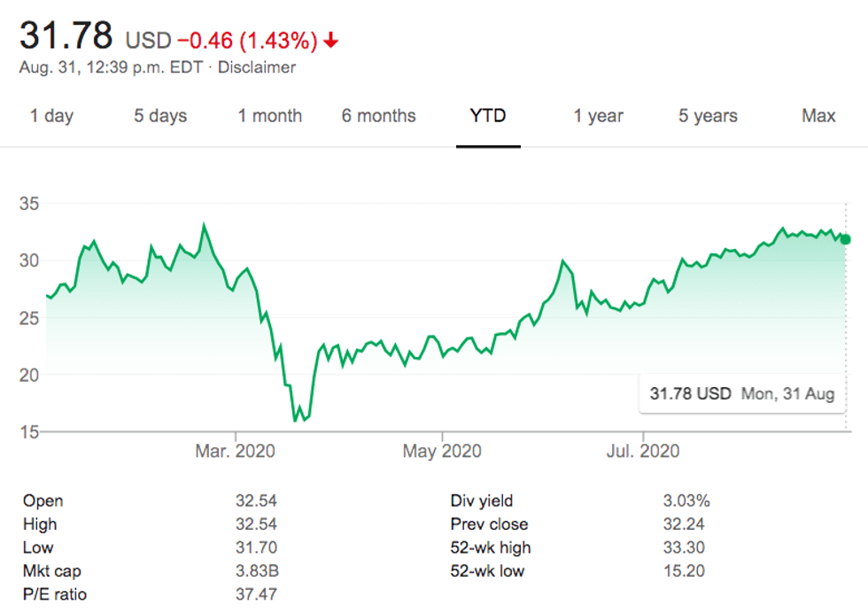The height and width of the screenshot is (613, 868).
Task: Click the May 2020 axis label
Action: pos(442,451)
